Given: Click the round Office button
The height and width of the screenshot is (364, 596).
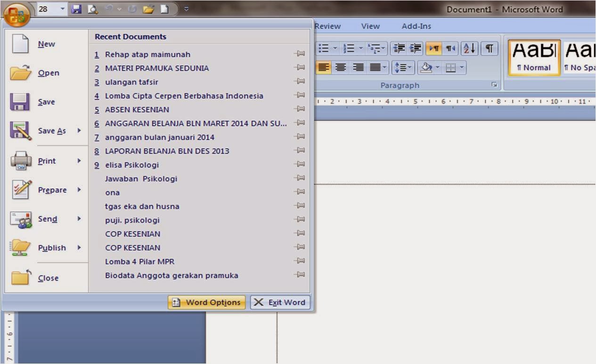Looking at the screenshot, I should click(x=17, y=14).
